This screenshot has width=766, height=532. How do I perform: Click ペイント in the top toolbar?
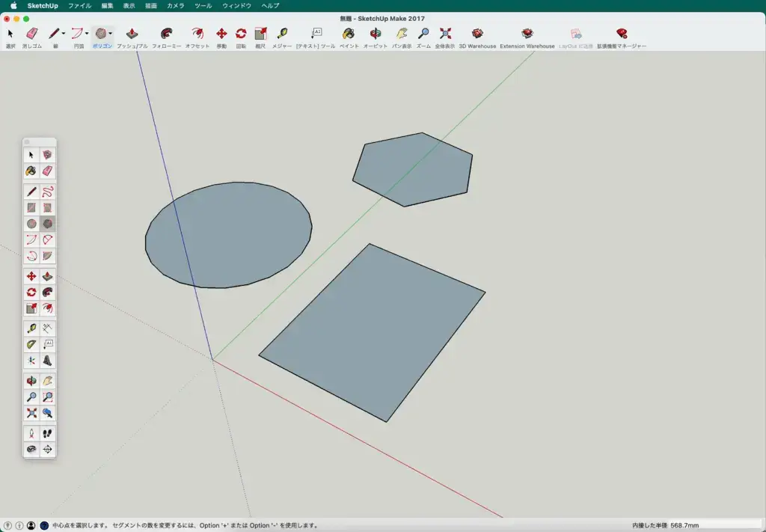pos(349,37)
